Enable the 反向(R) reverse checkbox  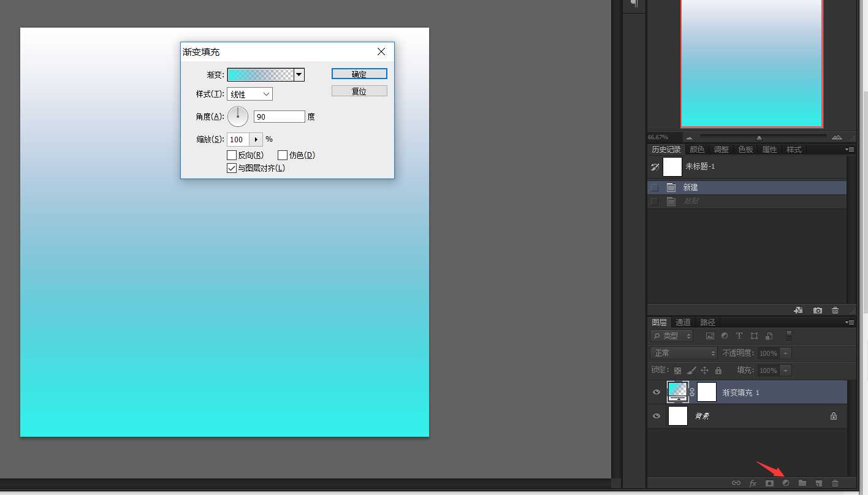pos(232,155)
